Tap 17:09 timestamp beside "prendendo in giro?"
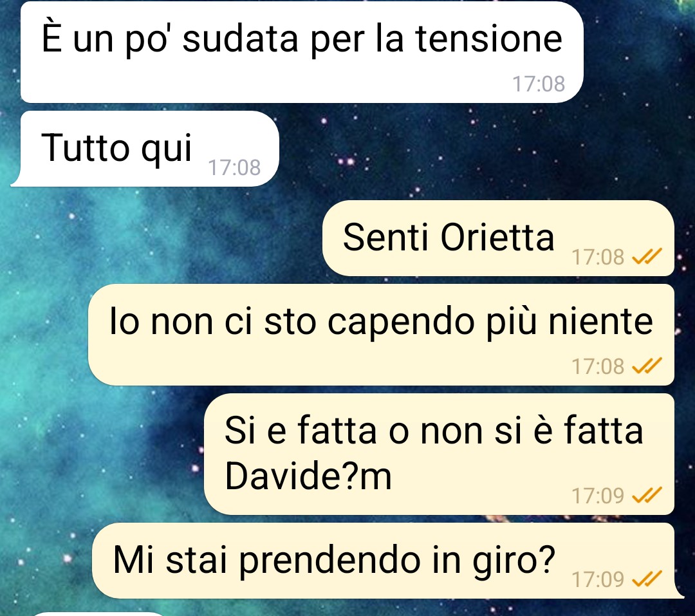 [597, 579]
